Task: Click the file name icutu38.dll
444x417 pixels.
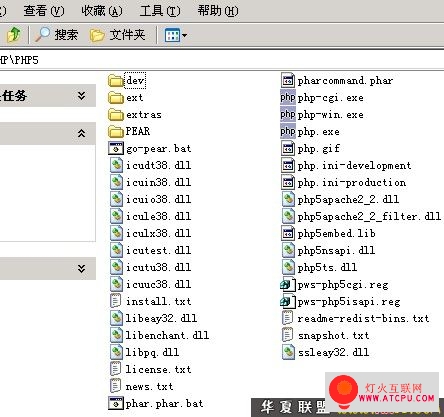Action: [158, 267]
